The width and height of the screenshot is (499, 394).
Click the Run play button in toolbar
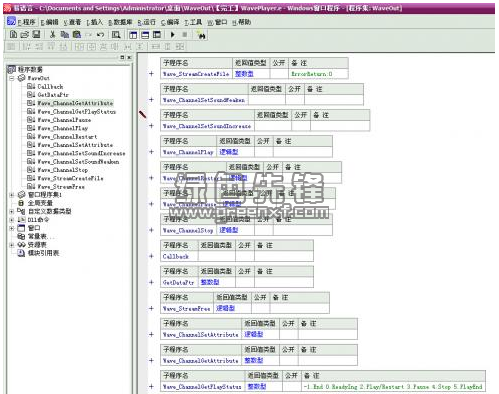click(x=173, y=34)
